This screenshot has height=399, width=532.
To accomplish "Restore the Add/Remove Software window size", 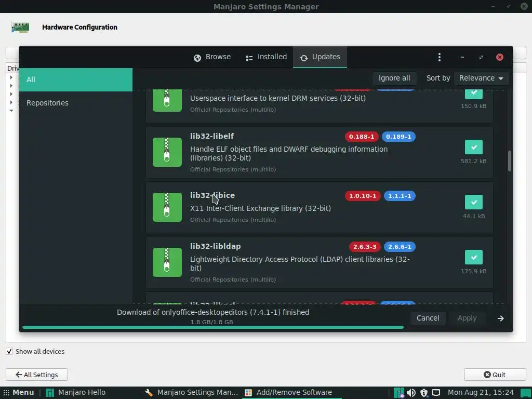I will point(481,57).
